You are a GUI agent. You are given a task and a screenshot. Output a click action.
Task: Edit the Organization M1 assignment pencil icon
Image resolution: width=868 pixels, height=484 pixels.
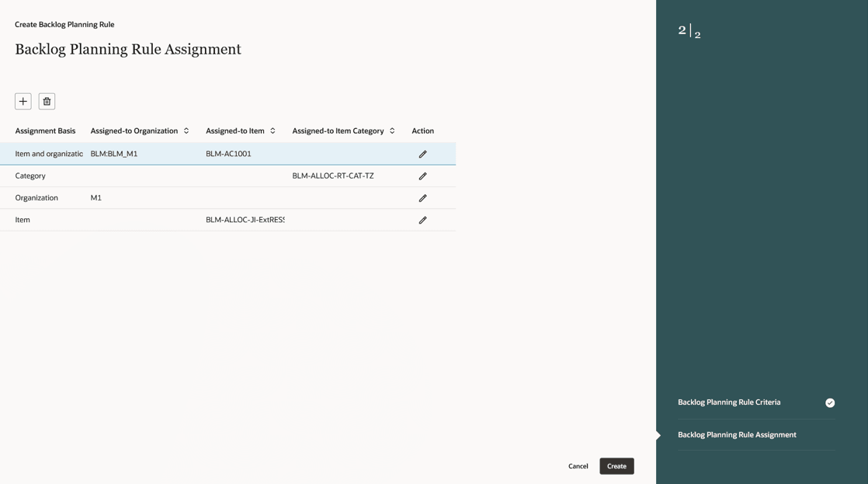pyautogui.click(x=422, y=197)
